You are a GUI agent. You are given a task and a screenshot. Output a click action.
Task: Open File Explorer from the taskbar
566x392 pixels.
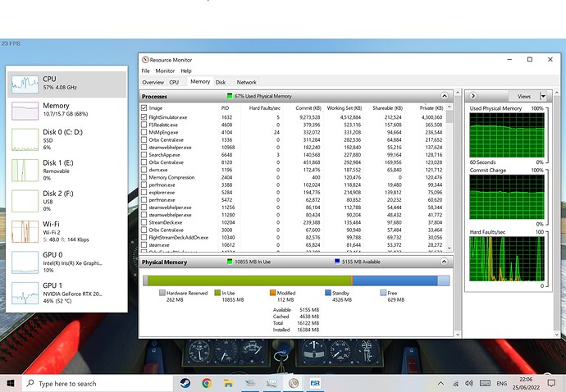(228, 383)
